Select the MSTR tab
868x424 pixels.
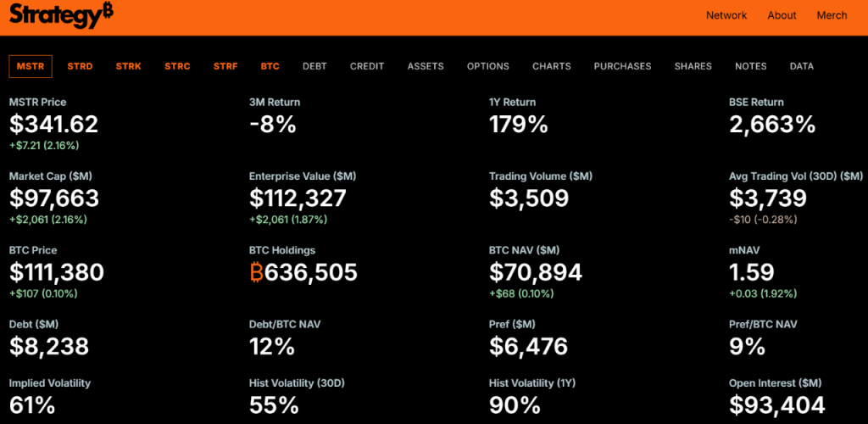[31, 66]
